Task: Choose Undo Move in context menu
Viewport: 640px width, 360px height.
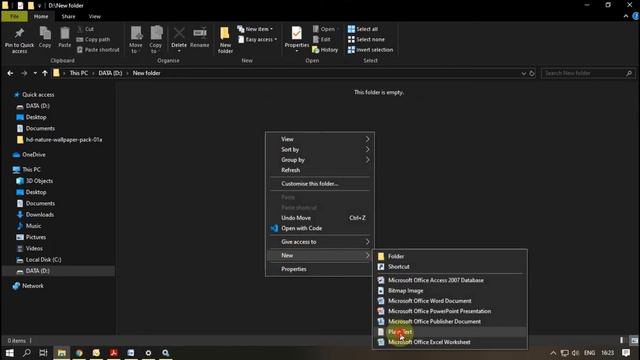Action: pyautogui.click(x=320, y=218)
